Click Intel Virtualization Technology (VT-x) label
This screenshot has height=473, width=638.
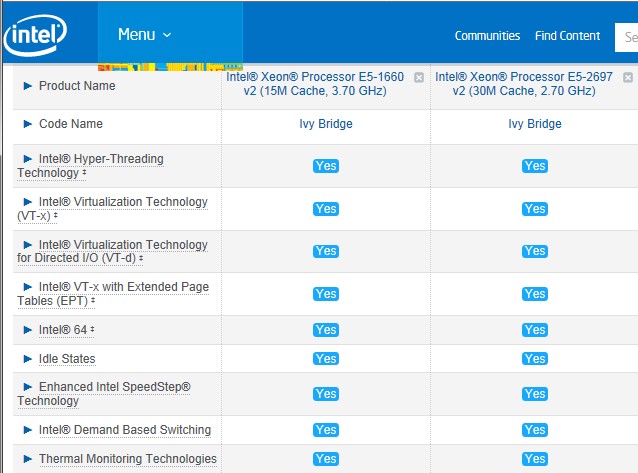(x=112, y=209)
